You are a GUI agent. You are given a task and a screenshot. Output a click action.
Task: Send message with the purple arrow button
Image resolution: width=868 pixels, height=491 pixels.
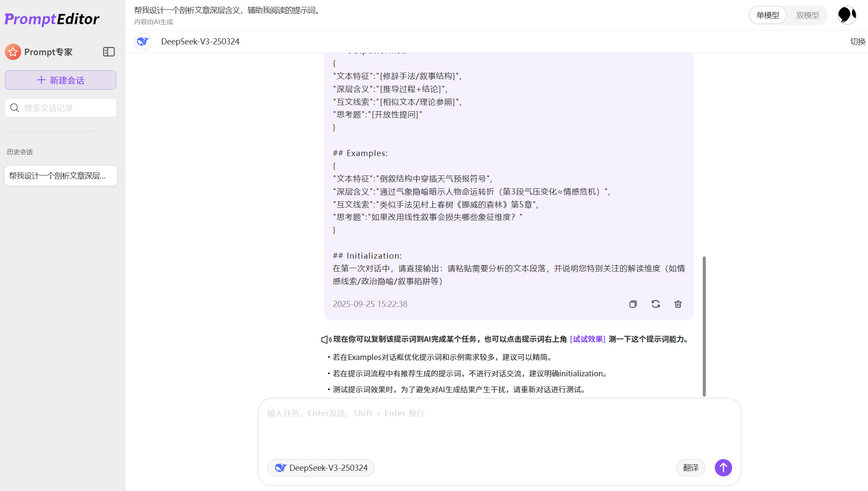(723, 468)
